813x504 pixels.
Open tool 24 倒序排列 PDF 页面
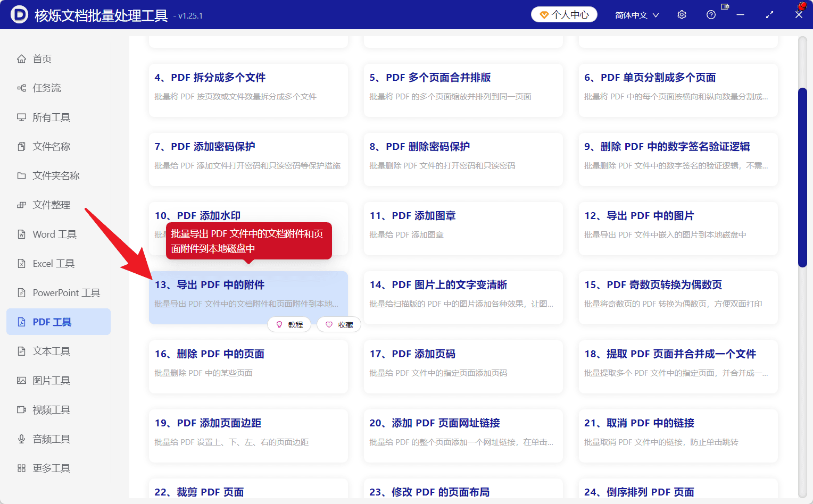(678, 489)
